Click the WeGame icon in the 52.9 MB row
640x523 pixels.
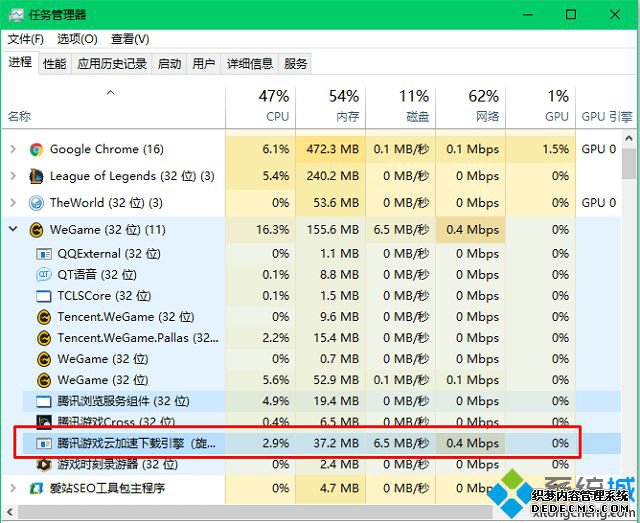click(44, 380)
